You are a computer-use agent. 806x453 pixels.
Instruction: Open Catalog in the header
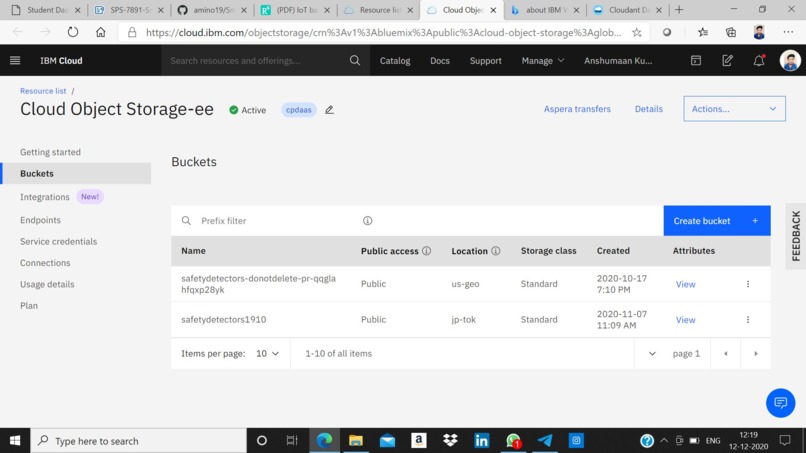395,61
